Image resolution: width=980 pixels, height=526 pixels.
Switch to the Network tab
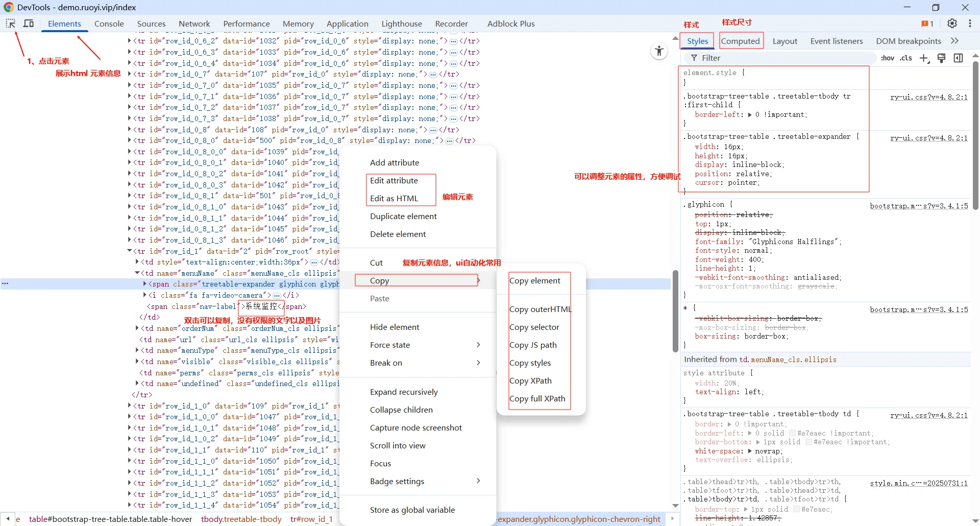click(194, 23)
